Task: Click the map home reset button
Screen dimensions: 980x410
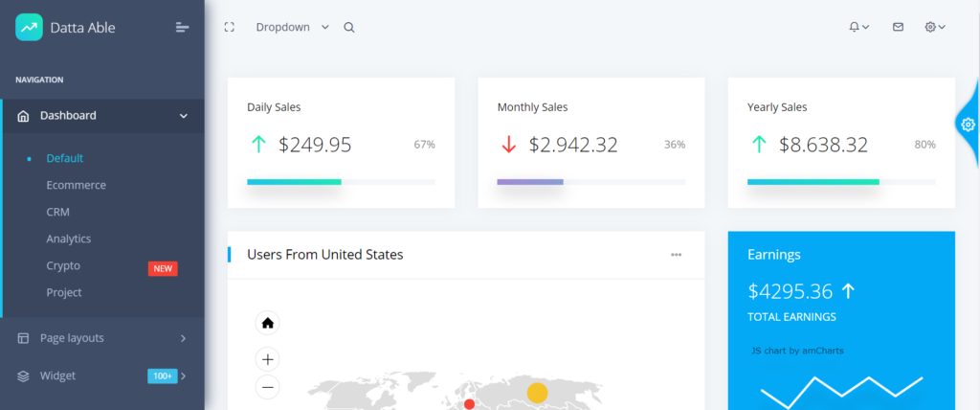Action: pyautogui.click(x=268, y=323)
